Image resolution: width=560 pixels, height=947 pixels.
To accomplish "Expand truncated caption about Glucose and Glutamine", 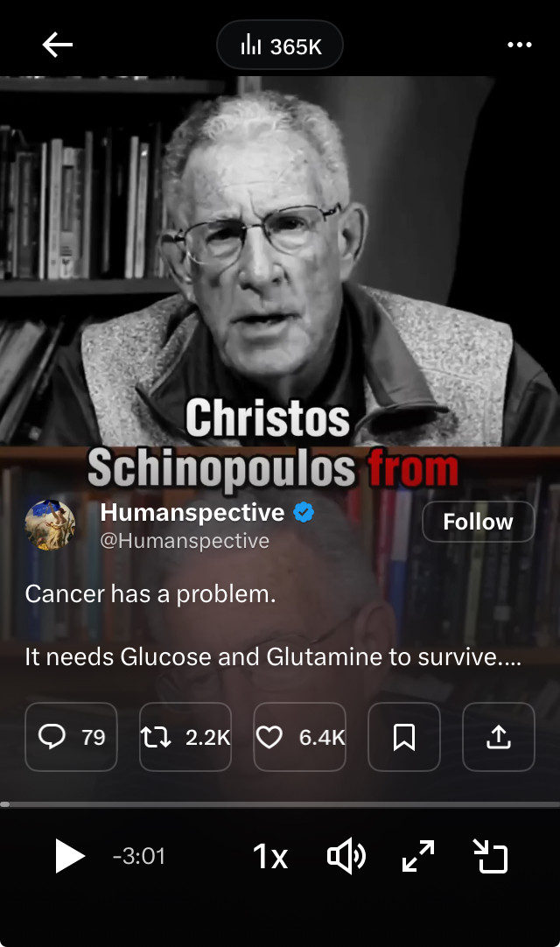I will point(272,656).
